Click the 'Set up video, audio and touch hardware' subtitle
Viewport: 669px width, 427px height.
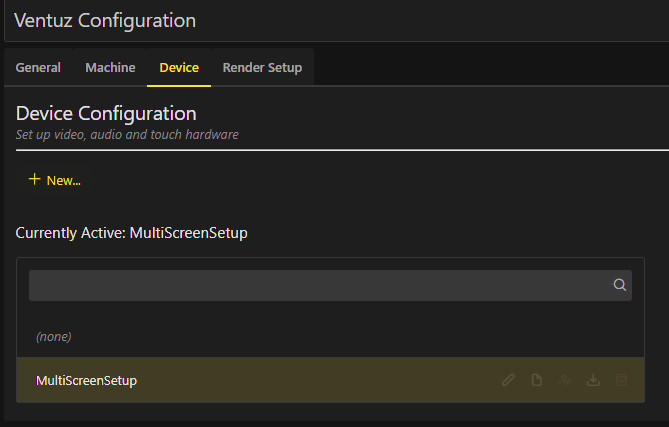click(127, 134)
